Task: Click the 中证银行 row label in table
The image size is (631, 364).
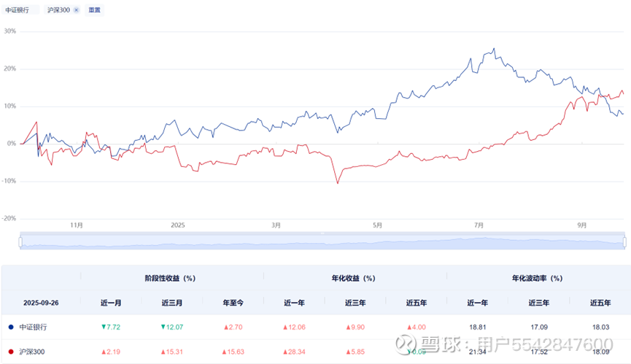Action: [33, 327]
